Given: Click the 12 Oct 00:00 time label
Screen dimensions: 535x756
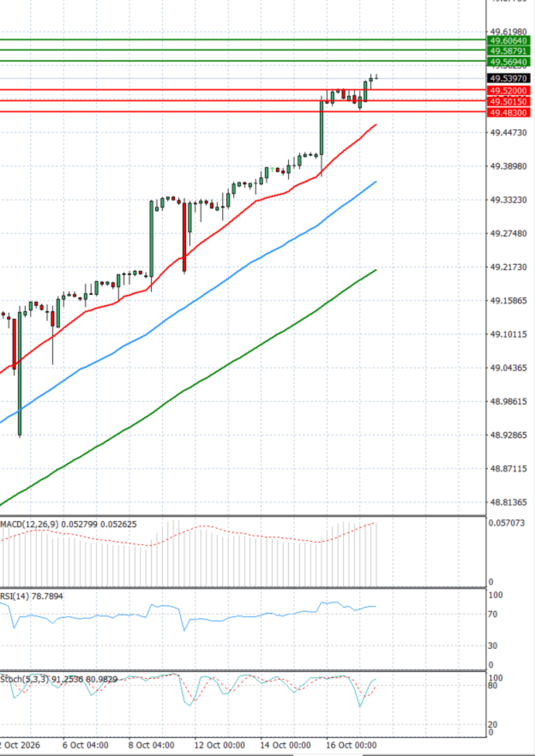Looking at the screenshot, I should tap(219, 745).
